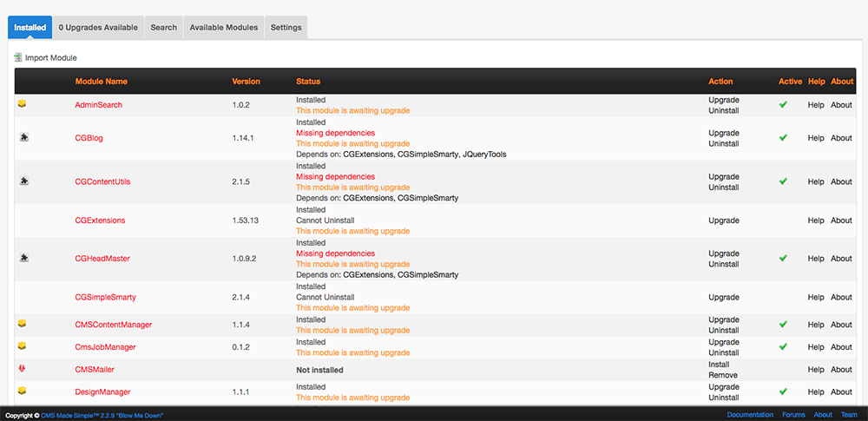Click the yellow package icon beside CMSContentManager
This screenshot has width=868, height=421.
click(23, 324)
